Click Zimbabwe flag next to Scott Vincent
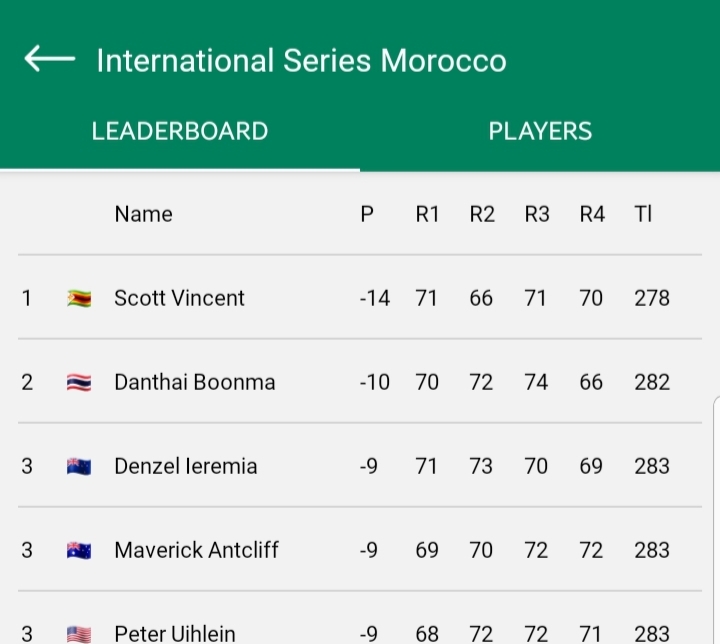Screen dimensions: 720x644 79,298
